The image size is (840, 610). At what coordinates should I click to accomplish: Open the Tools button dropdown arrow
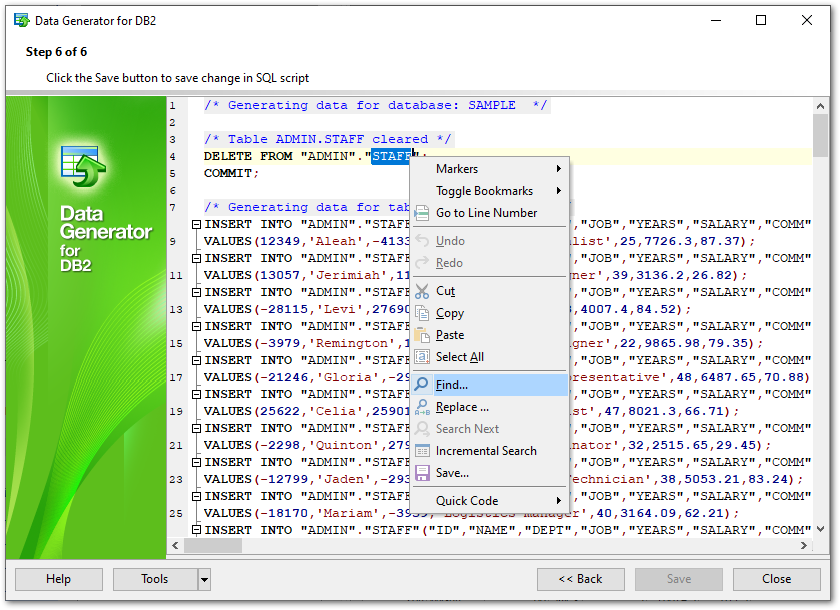pyautogui.click(x=204, y=579)
